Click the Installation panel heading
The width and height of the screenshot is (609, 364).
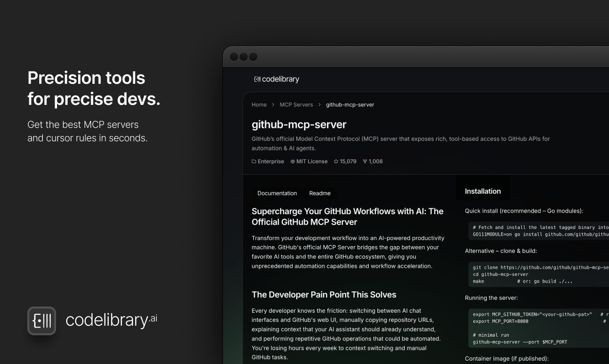[483, 191]
